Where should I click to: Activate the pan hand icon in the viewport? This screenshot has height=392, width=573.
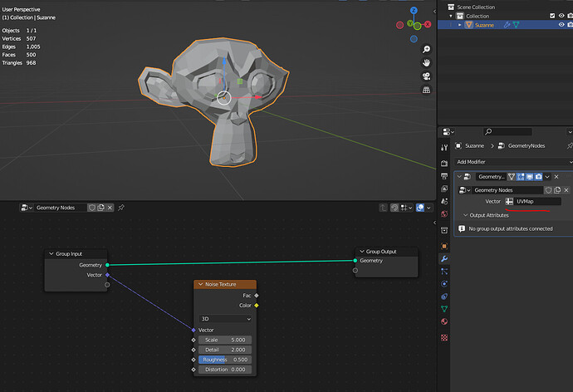[x=426, y=63]
